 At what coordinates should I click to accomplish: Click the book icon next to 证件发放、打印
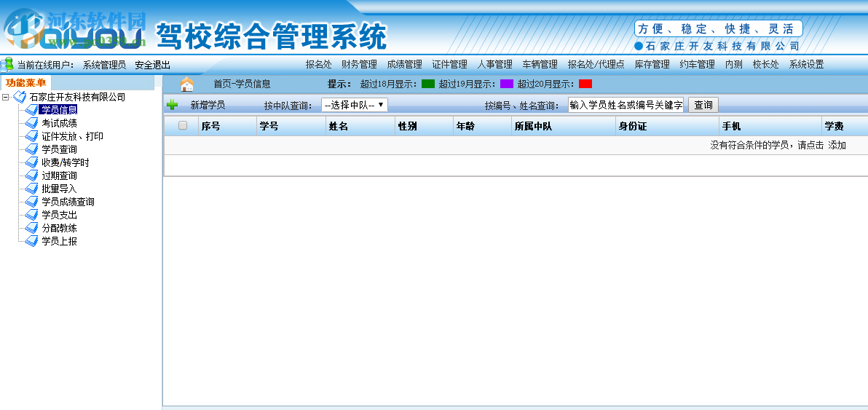(x=32, y=136)
